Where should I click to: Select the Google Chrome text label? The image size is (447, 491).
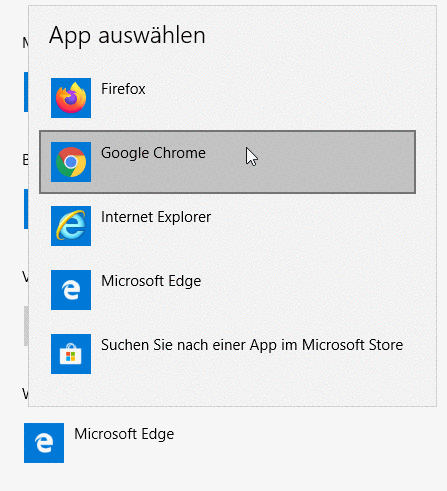point(153,153)
